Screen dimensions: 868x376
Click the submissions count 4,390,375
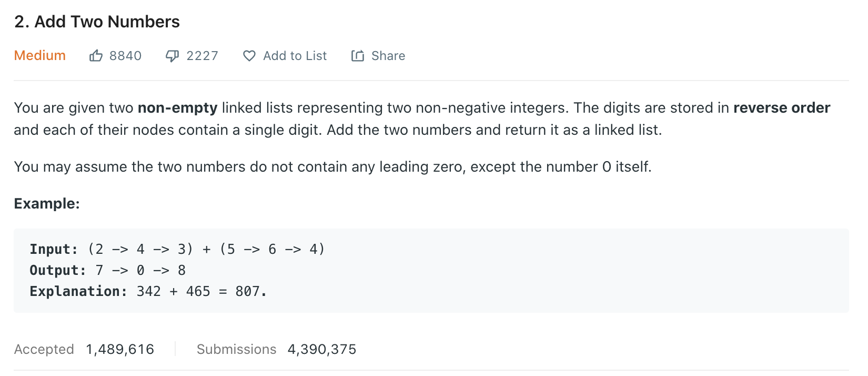coord(322,349)
